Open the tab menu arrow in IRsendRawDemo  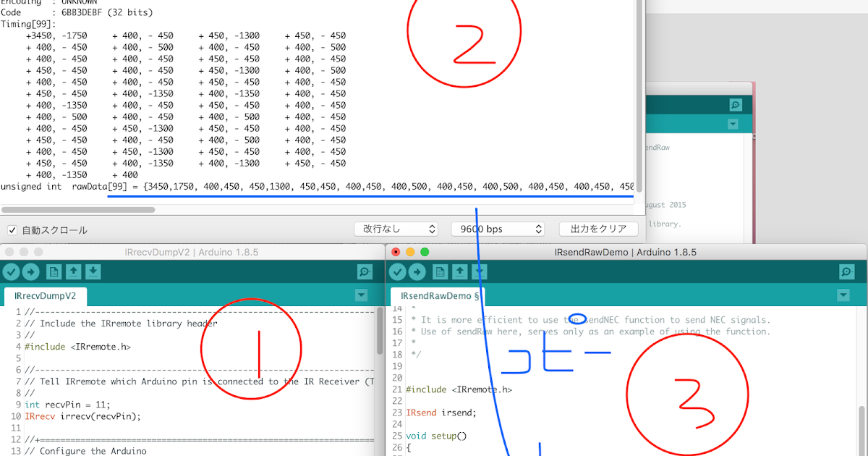842,295
